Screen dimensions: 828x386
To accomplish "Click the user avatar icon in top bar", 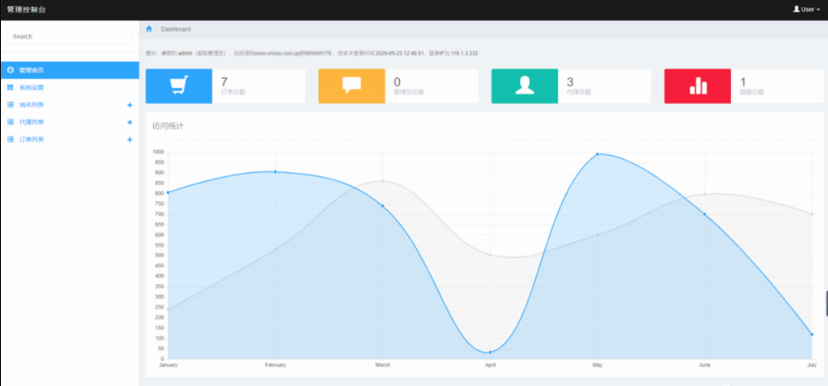I will [796, 10].
